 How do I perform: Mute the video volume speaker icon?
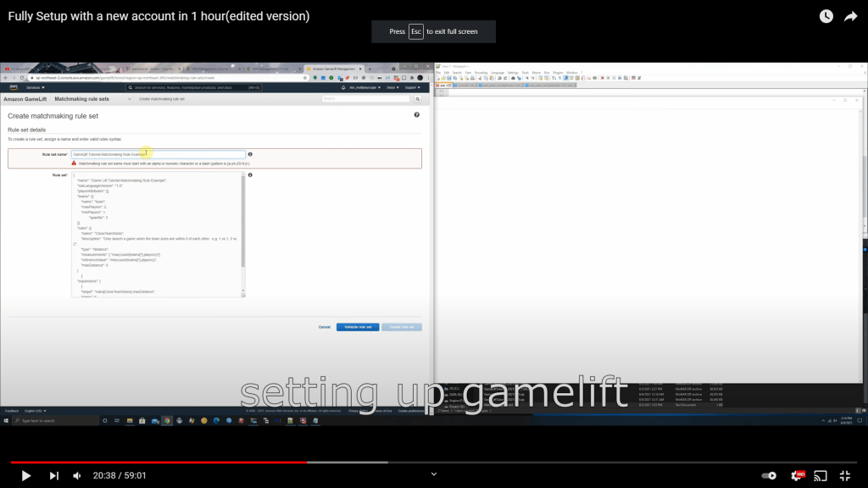click(x=77, y=476)
